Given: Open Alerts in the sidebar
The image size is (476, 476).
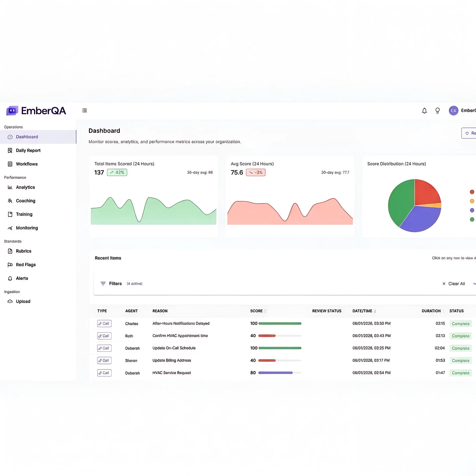Looking at the screenshot, I should tap(38, 278).
